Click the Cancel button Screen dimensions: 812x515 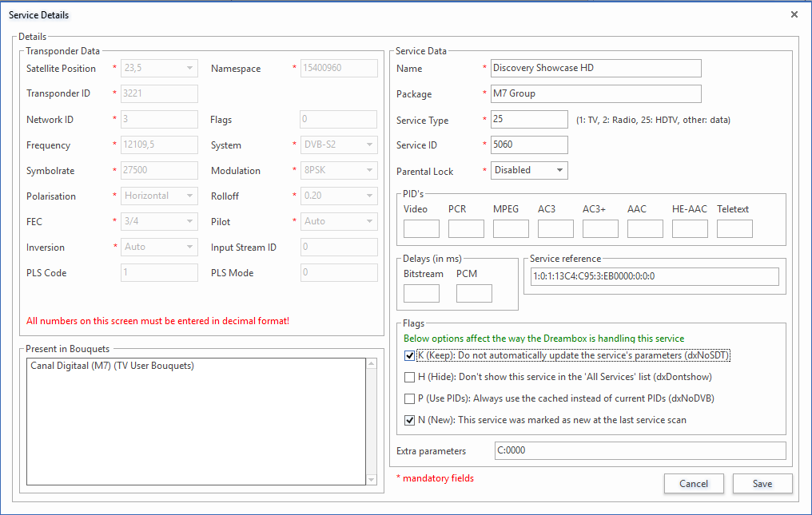(x=694, y=483)
